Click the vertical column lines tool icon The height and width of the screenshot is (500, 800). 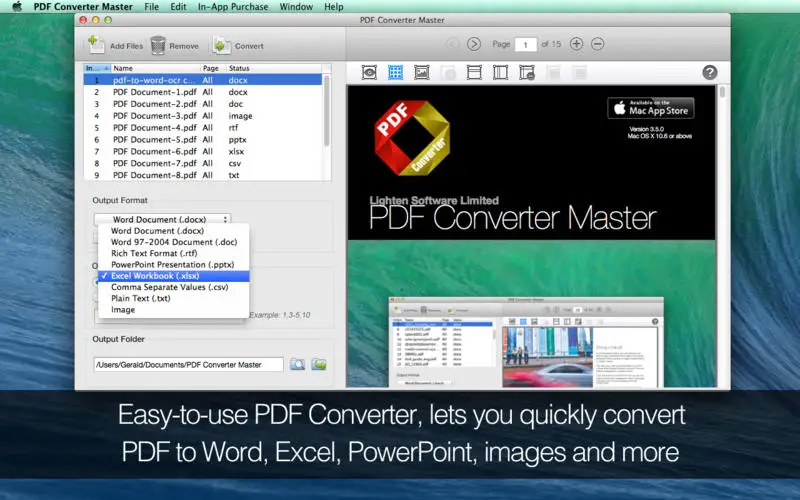[x=501, y=72]
